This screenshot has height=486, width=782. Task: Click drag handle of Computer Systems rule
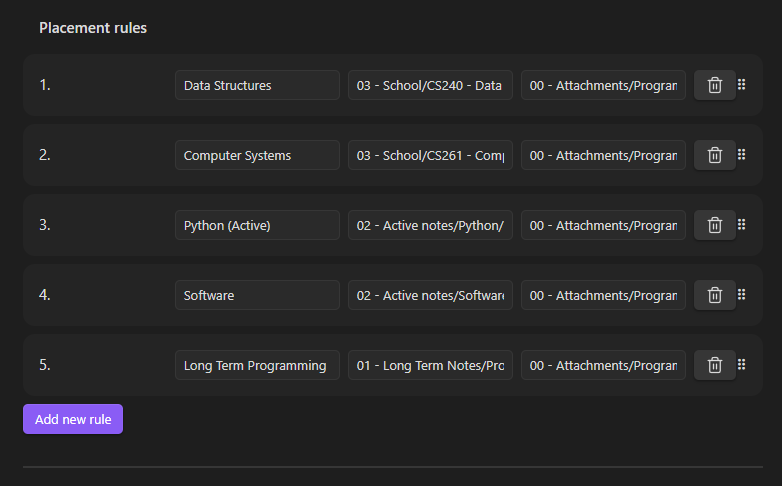pyautogui.click(x=742, y=155)
